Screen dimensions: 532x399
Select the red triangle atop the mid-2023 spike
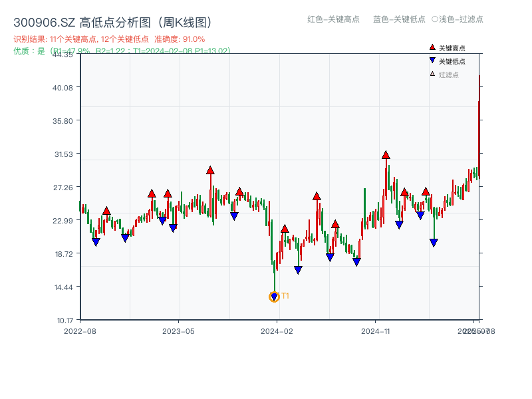point(210,170)
